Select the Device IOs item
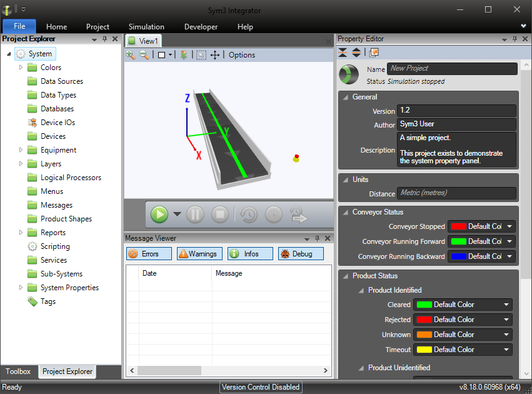The width and height of the screenshot is (532, 394). pyautogui.click(x=51, y=123)
